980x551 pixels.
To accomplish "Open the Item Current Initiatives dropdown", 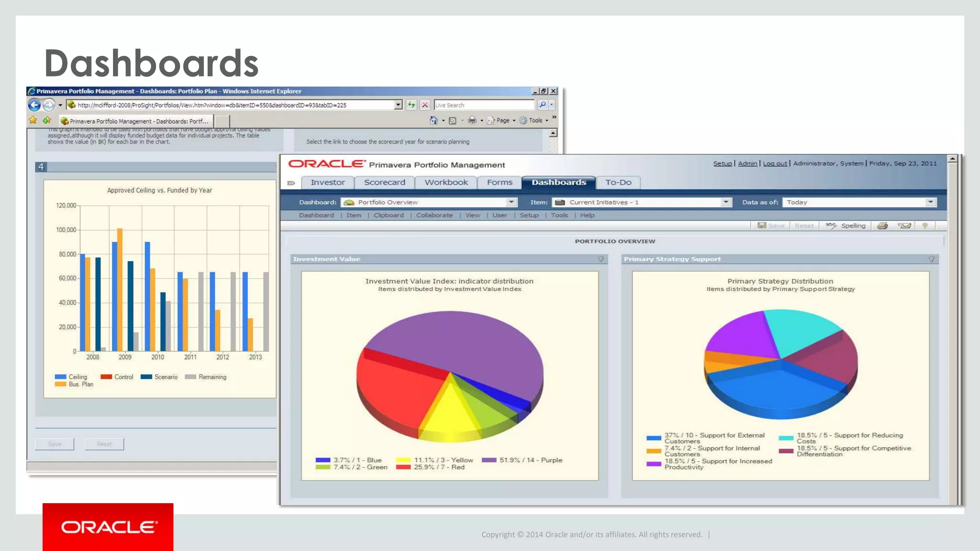I will (x=726, y=202).
